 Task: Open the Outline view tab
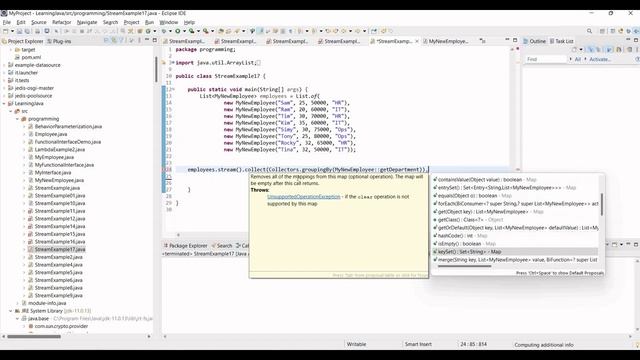(x=534, y=41)
